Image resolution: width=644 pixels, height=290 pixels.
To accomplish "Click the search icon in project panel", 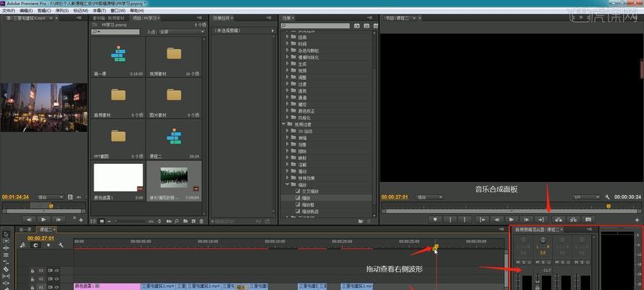I will [94, 33].
